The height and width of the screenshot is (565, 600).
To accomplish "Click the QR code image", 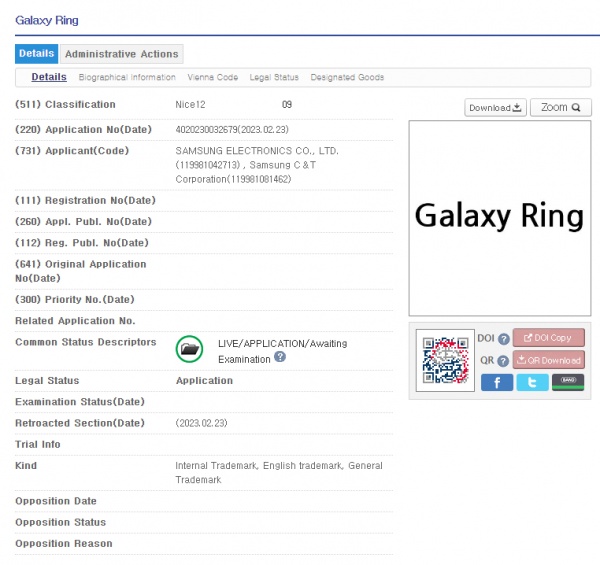I will 445,360.
